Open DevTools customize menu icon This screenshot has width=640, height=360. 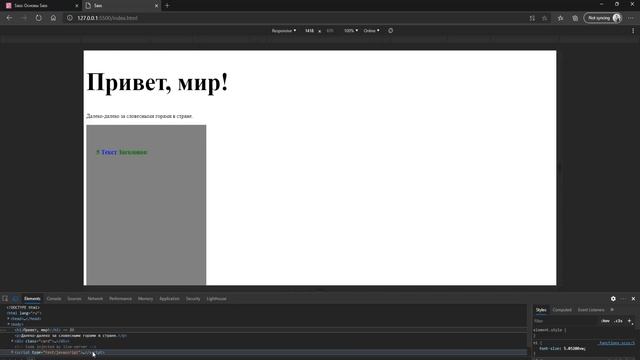click(x=623, y=299)
